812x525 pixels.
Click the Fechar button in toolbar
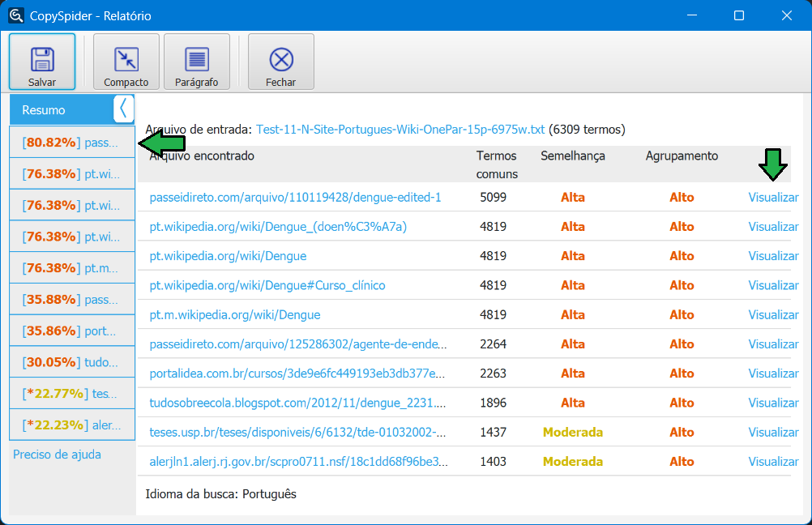pos(280,61)
